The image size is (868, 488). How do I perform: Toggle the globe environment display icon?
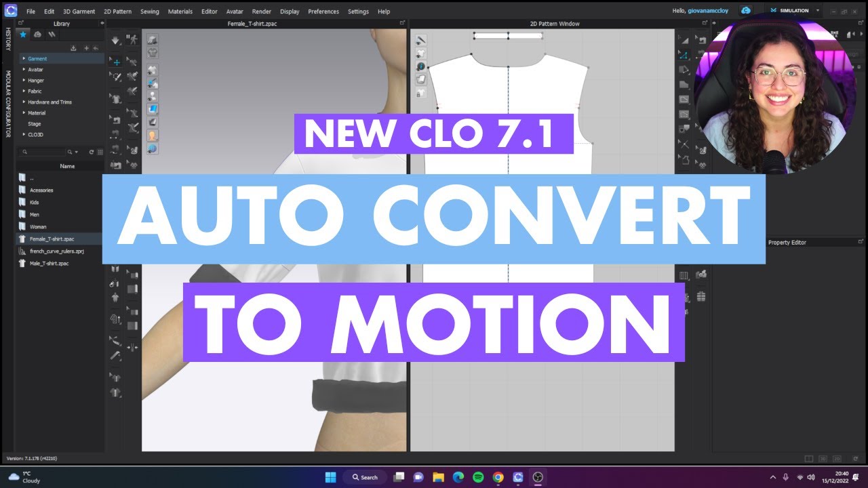[153, 148]
